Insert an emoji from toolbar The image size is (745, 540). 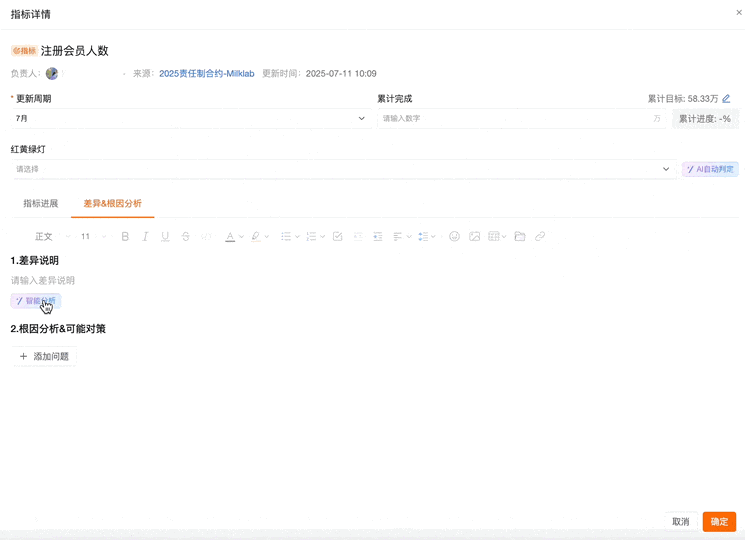[454, 237]
